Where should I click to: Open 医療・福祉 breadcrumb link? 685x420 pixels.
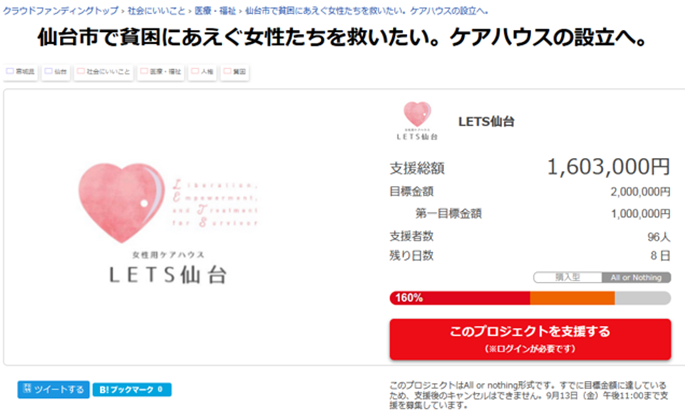[215, 10]
